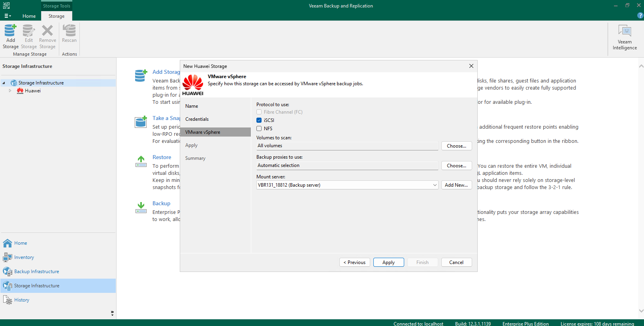Open the Backup link in main pane
Image resolution: width=644 pixels, height=326 pixels.
click(x=161, y=203)
